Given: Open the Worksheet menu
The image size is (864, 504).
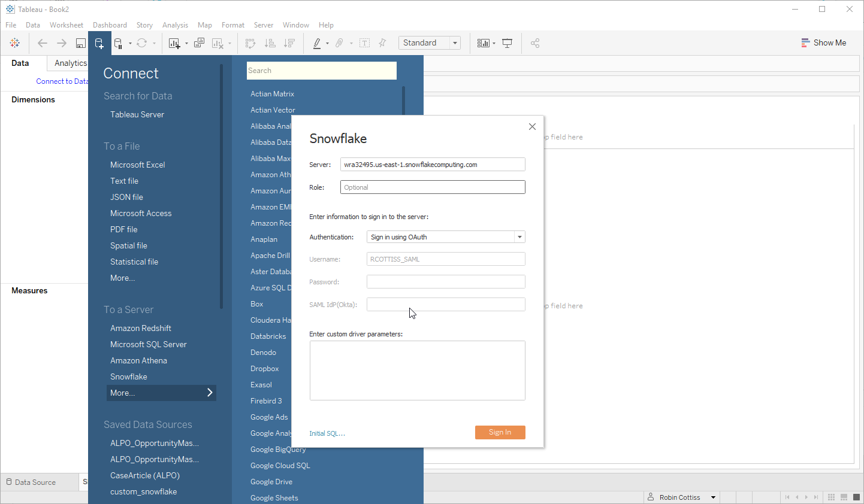Looking at the screenshot, I should tap(67, 25).
